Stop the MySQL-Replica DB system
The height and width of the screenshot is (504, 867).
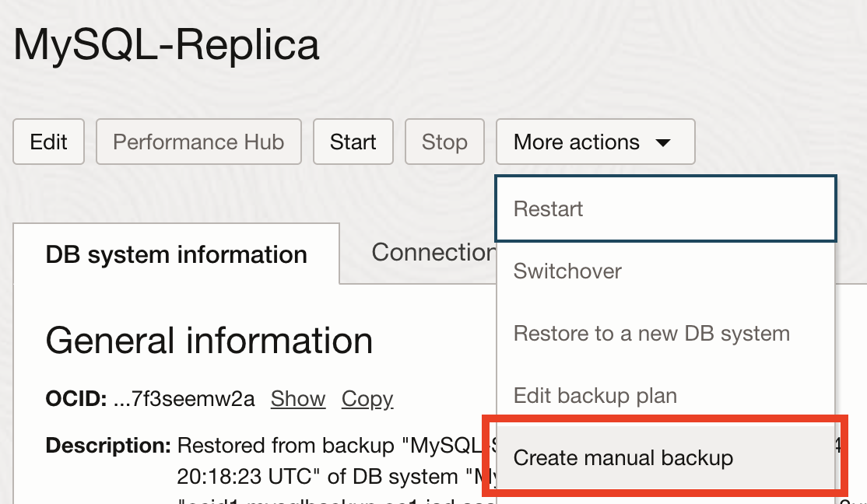pyautogui.click(x=444, y=142)
